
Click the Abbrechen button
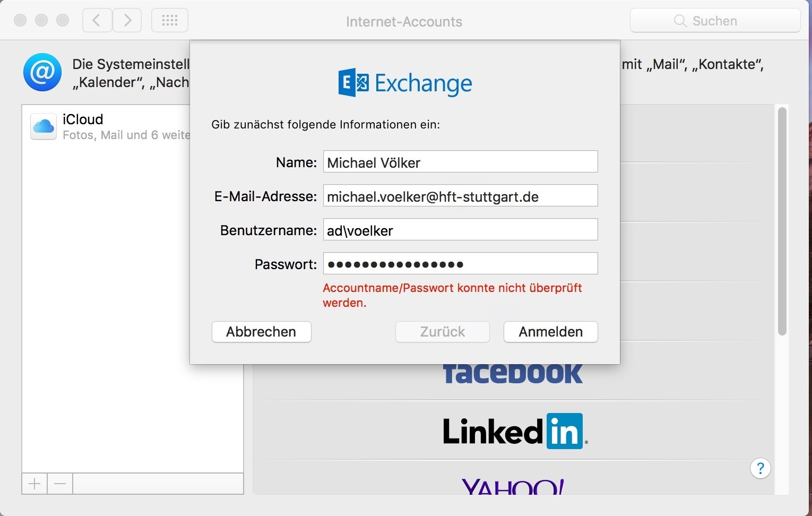coord(262,332)
